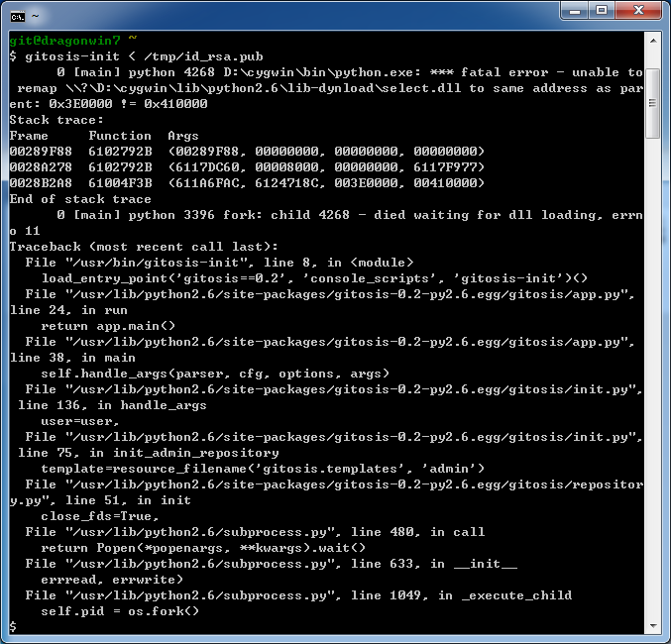This screenshot has height=644, width=671.
Task: Click the 'fork: child 4268' error line
Action: click(326, 223)
